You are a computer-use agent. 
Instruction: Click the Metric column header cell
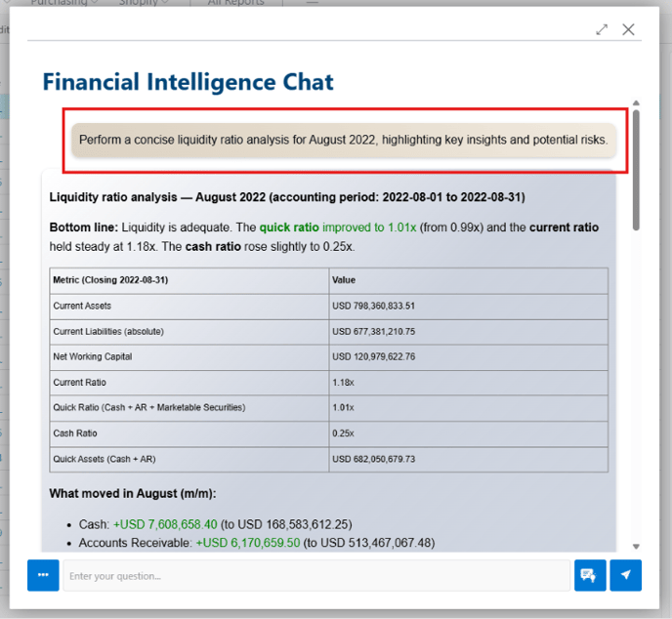(190, 280)
